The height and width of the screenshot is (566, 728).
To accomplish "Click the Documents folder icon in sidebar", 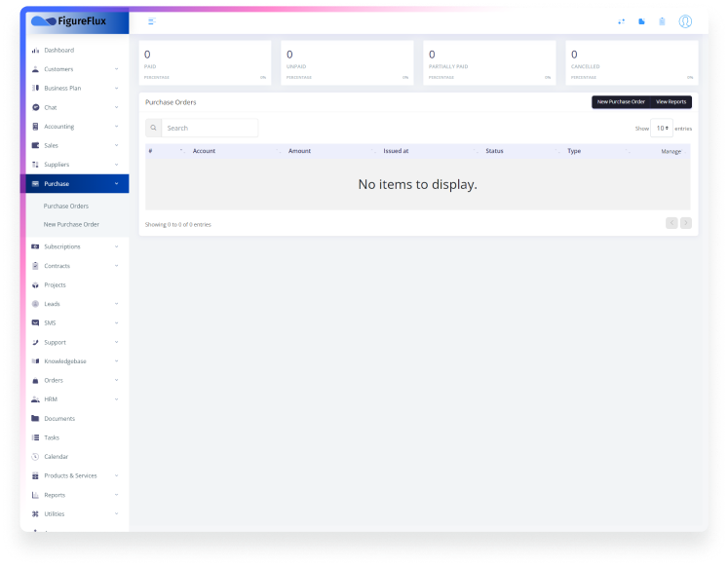I will click(x=35, y=419).
